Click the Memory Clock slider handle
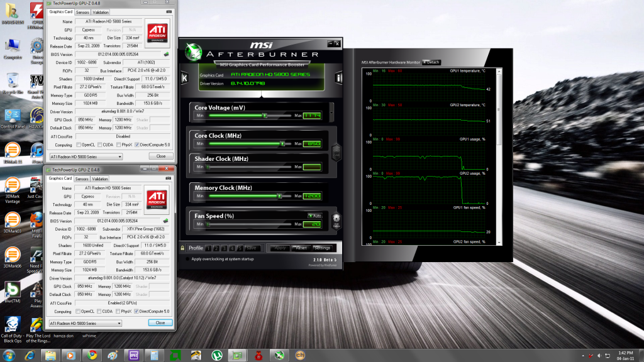 [x=279, y=196]
